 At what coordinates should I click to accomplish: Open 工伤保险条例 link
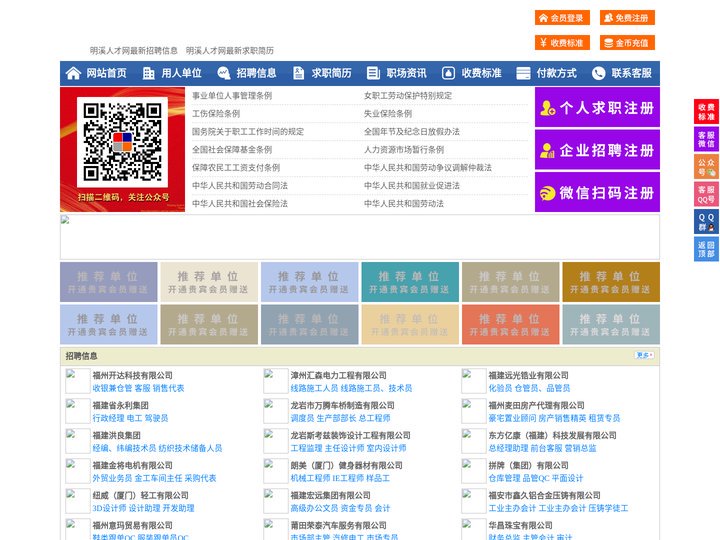[216, 113]
